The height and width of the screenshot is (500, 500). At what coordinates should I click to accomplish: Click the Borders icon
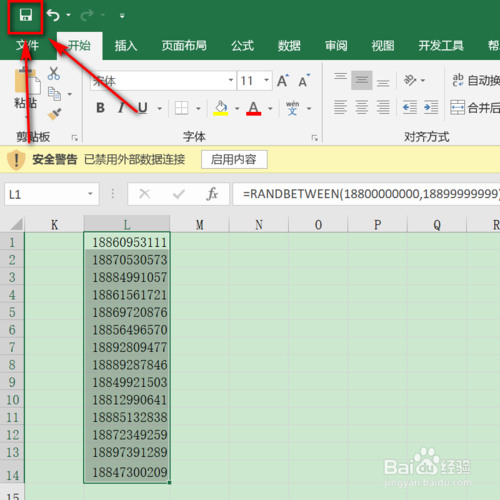[x=182, y=108]
